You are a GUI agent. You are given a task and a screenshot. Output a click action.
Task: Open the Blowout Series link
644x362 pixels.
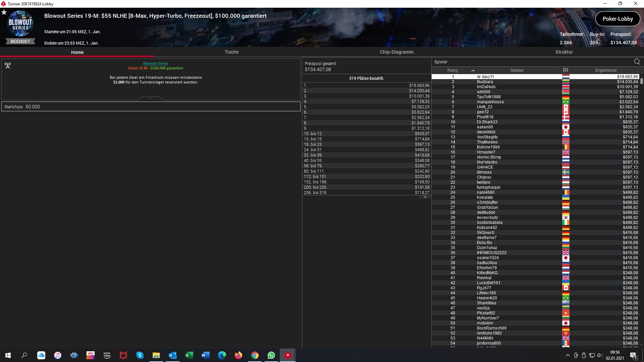click(155, 63)
